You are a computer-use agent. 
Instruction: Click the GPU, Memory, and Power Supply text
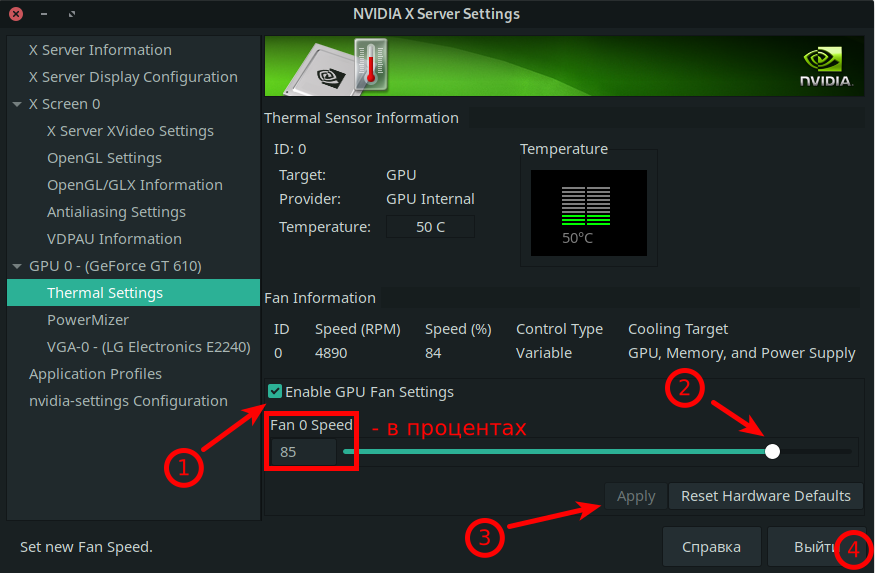[742, 354]
